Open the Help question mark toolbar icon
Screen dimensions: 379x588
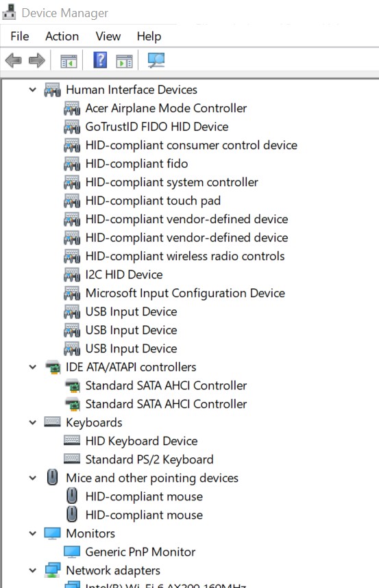coord(100,60)
